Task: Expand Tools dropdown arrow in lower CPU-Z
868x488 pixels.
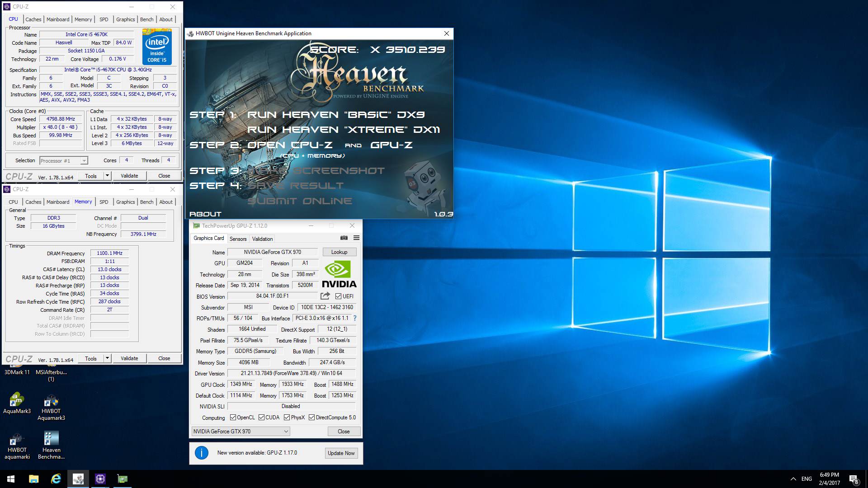Action: pos(107,358)
